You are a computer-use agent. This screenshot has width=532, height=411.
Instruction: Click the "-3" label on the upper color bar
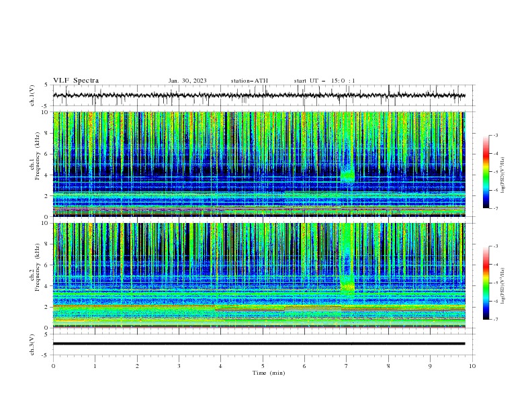[x=496, y=135]
